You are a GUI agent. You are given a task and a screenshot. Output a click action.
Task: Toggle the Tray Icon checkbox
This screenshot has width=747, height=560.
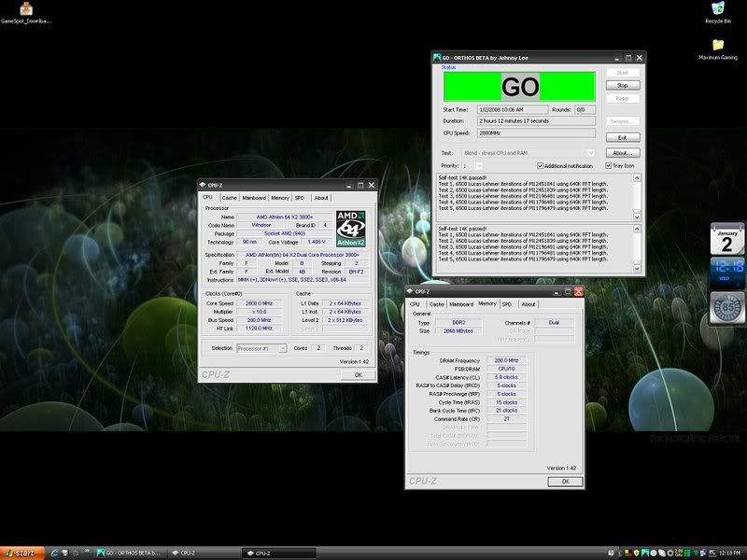tap(608, 166)
